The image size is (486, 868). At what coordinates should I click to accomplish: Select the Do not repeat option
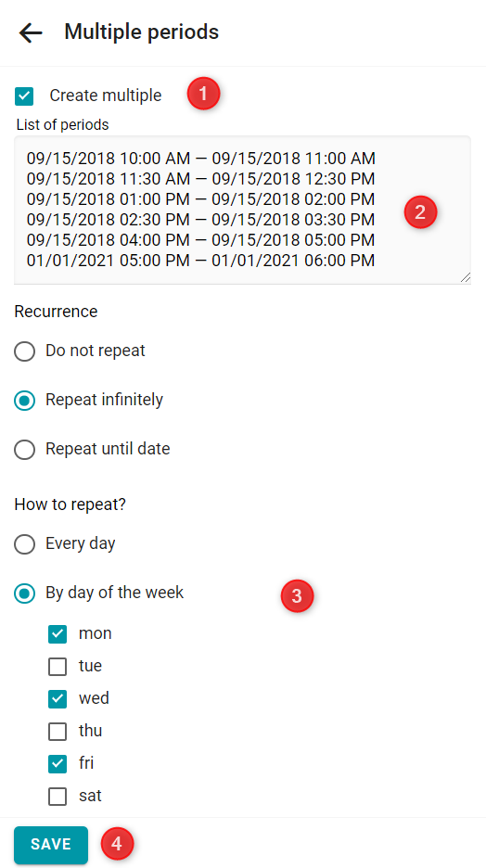[x=24, y=351]
